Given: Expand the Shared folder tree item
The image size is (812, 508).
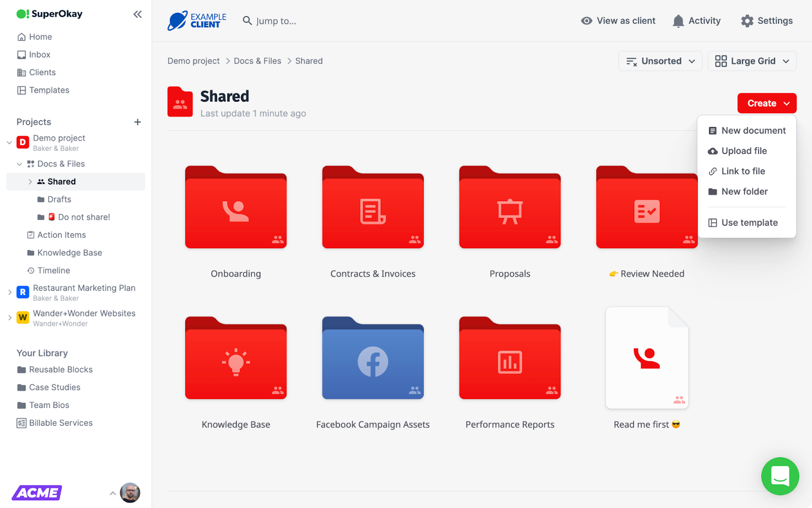Looking at the screenshot, I should point(30,181).
